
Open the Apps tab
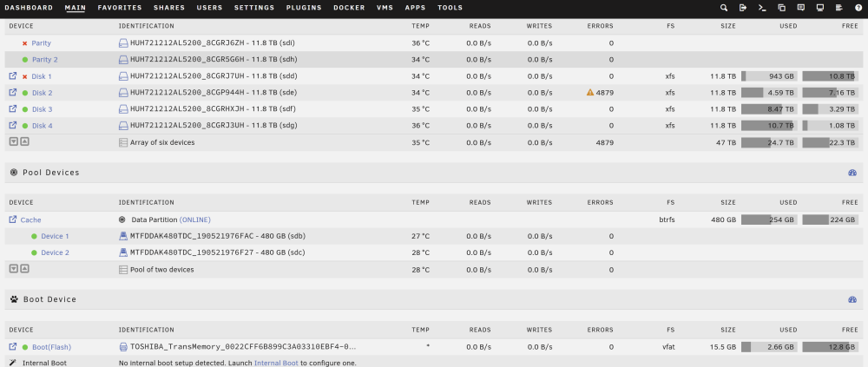point(415,8)
